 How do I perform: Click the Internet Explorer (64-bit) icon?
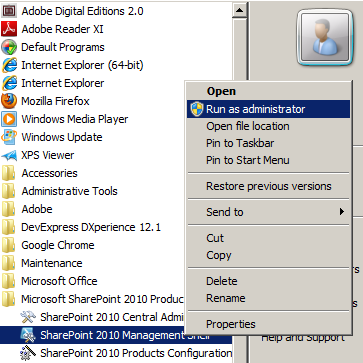(x=9, y=65)
